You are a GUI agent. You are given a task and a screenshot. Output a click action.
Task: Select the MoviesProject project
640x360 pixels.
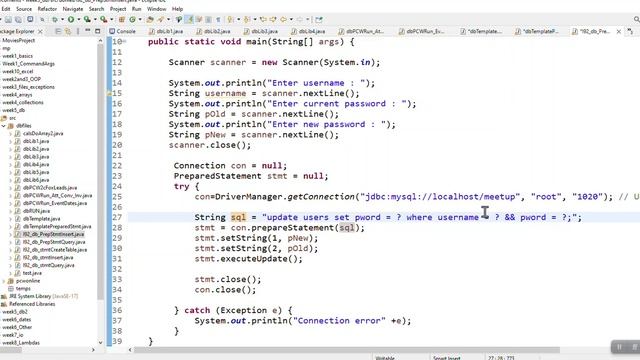click(x=18, y=40)
